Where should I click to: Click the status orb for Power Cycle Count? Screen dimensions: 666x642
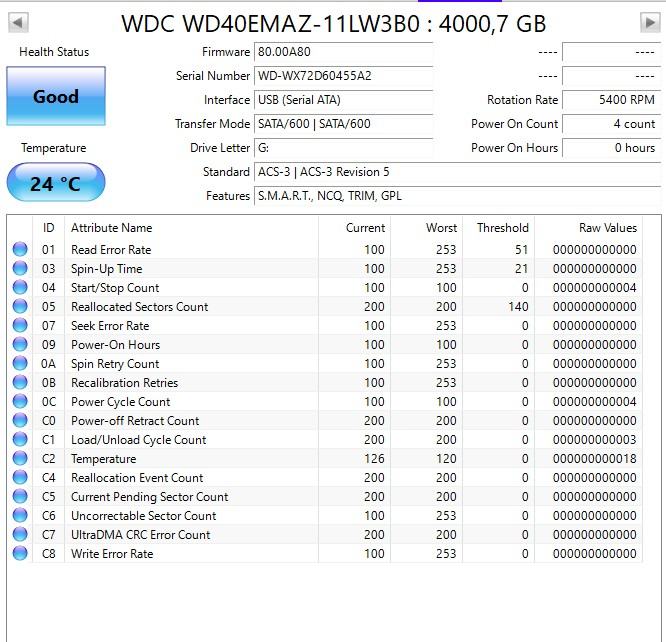coord(20,402)
